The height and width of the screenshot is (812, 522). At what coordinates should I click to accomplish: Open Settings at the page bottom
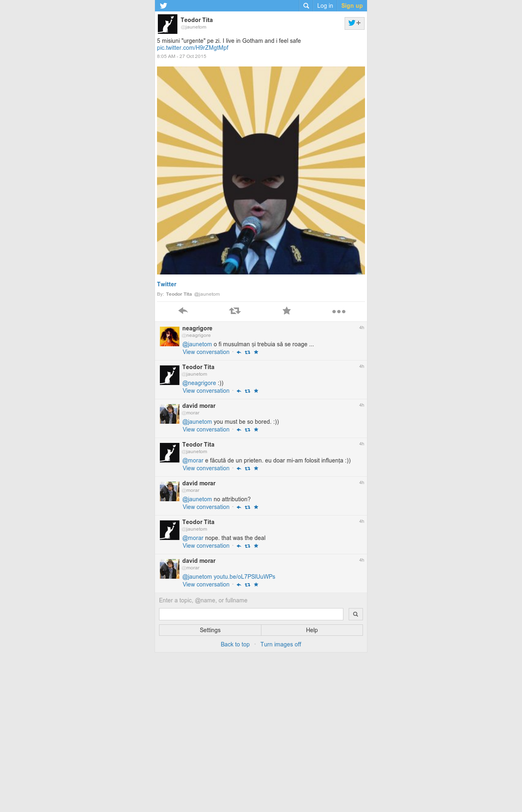coord(210,630)
